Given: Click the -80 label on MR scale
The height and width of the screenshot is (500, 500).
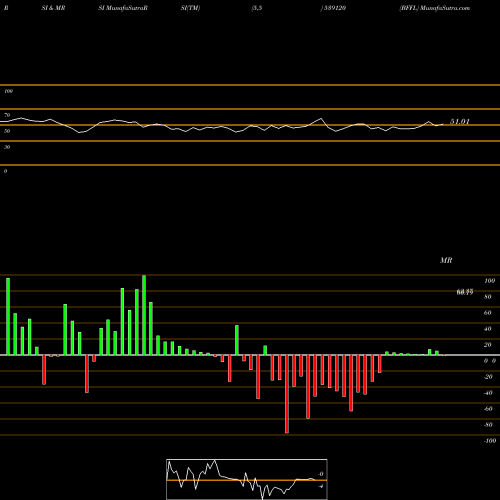Looking at the screenshot, I should (x=488, y=425).
